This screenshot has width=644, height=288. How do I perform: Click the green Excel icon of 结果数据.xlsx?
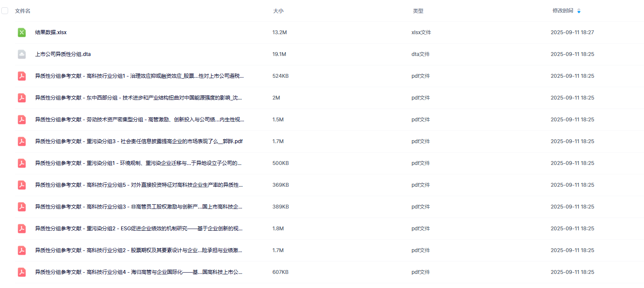pos(22,32)
